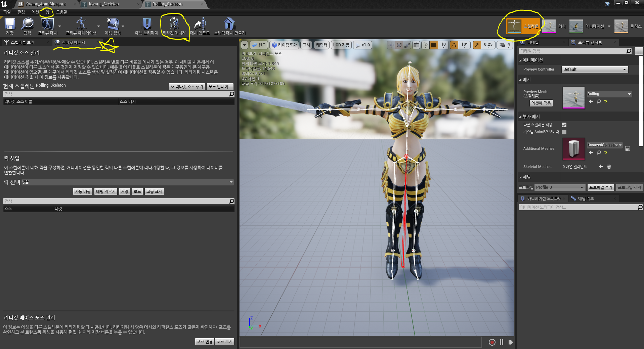Open the 편집 menu

(21, 12)
